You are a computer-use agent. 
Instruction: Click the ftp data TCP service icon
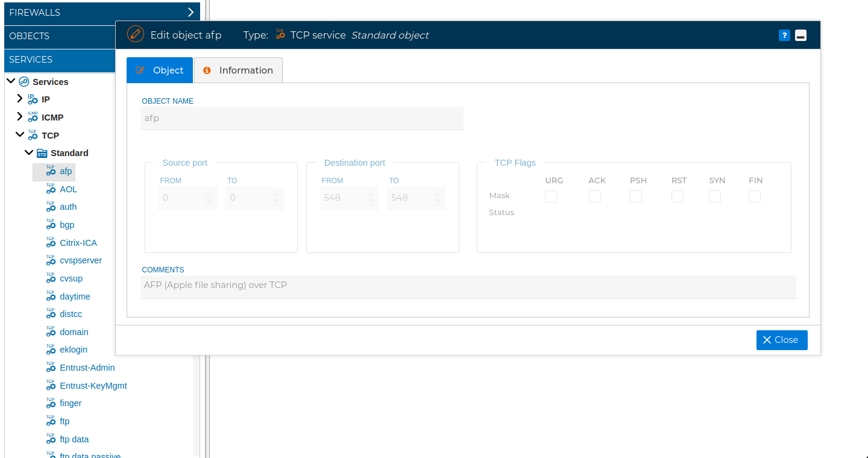coord(51,439)
